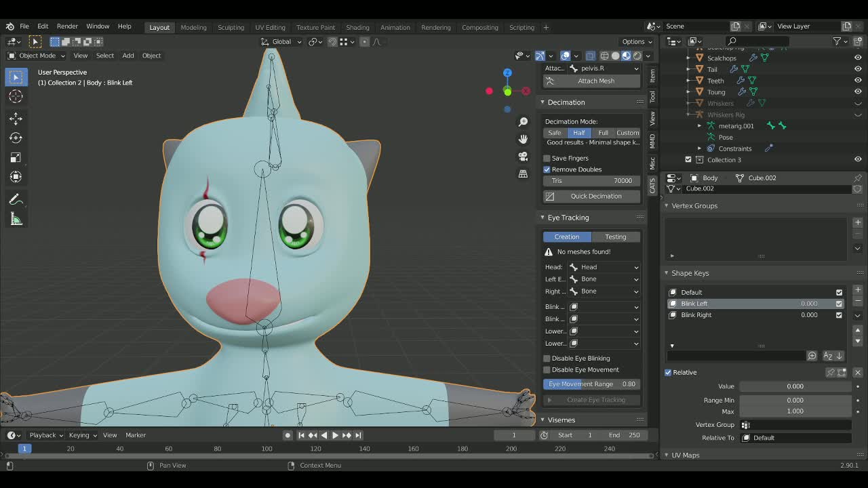The width and height of the screenshot is (868, 488).
Task: Select the Scale tool
Action: pyautogui.click(x=16, y=157)
